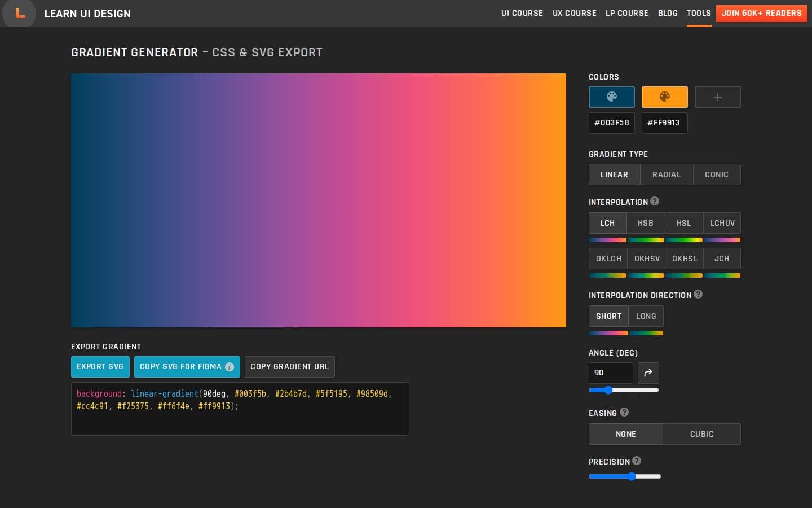Choose LCHUV interpolation
Viewport: 812px width, 508px height.
[722, 223]
